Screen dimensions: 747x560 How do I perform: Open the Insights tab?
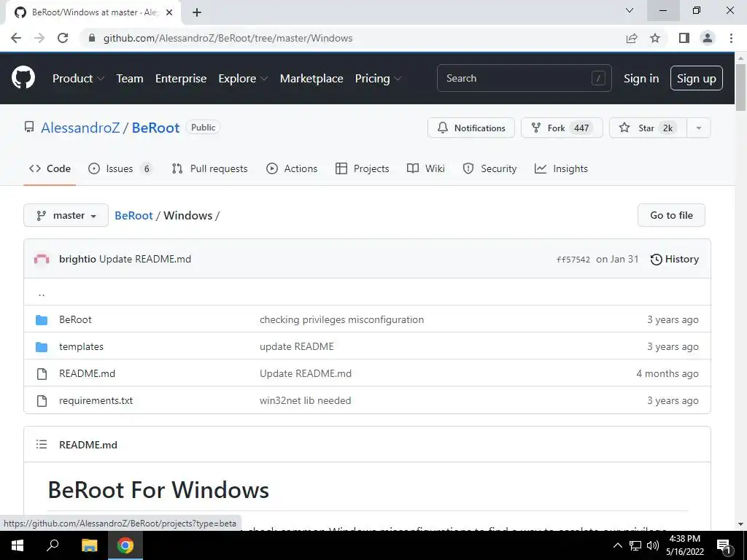pos(561,168)
